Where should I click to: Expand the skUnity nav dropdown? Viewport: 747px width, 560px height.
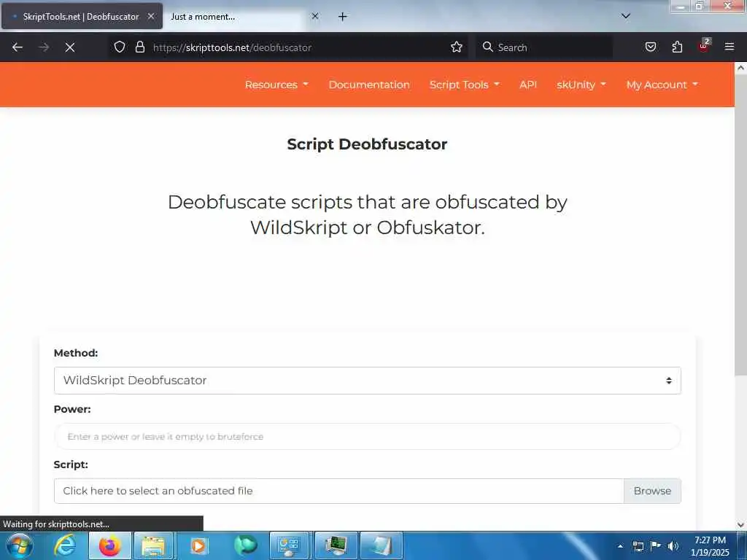[581, 85]
